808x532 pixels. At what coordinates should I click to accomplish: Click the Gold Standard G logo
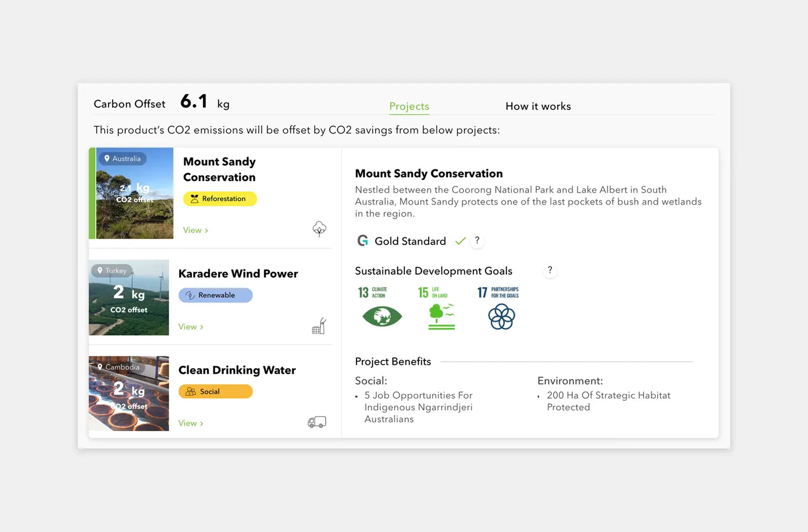point(363,241)
